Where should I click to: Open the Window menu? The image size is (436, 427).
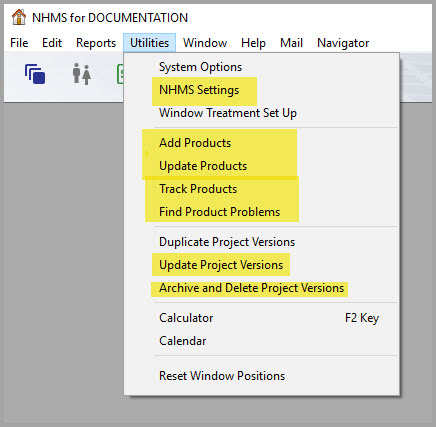[205, 43]
